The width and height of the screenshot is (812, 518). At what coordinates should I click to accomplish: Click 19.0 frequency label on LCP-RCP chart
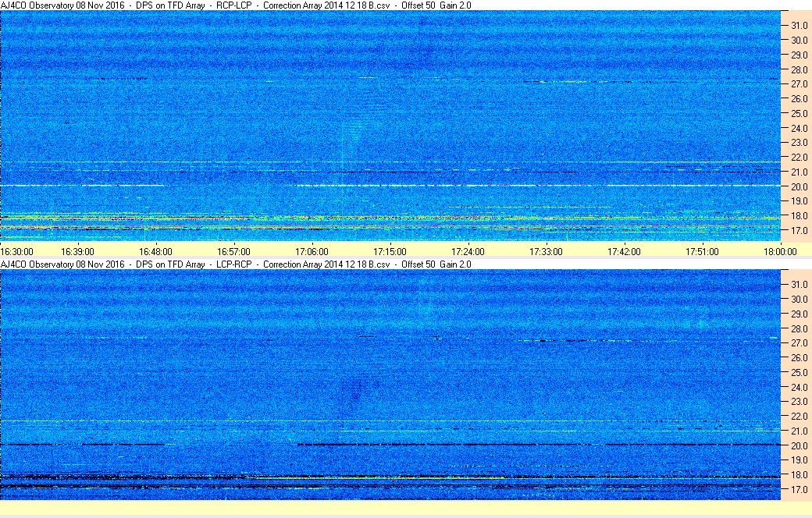pyautogui.click(x=799, y=460)
